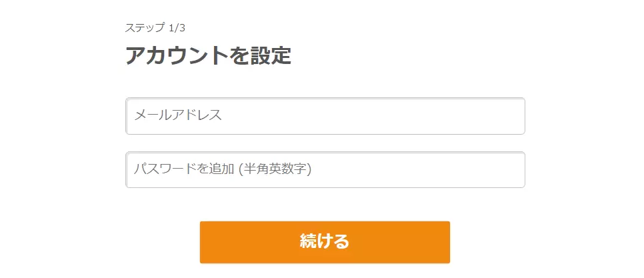Click the 続ける label on the orange button
Image resolution: width=644 pixels, height=278 pixels.
(x=325, y=241)
